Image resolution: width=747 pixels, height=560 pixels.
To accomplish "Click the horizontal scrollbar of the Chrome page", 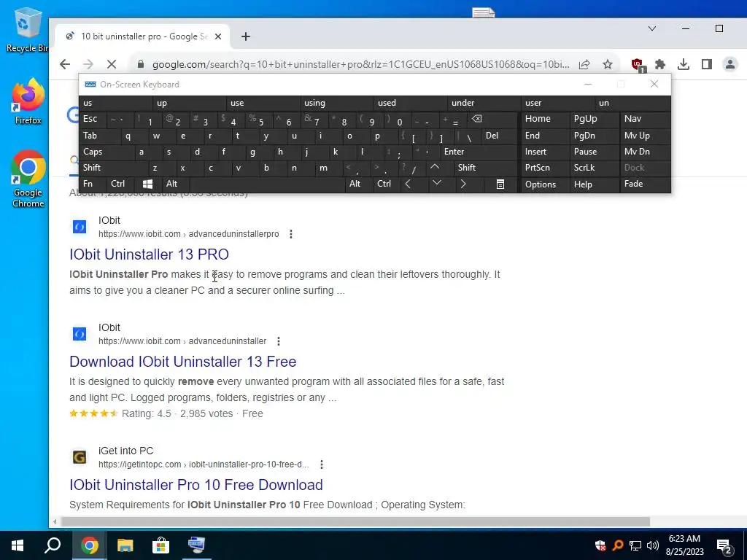I will (x=355, y=522).
